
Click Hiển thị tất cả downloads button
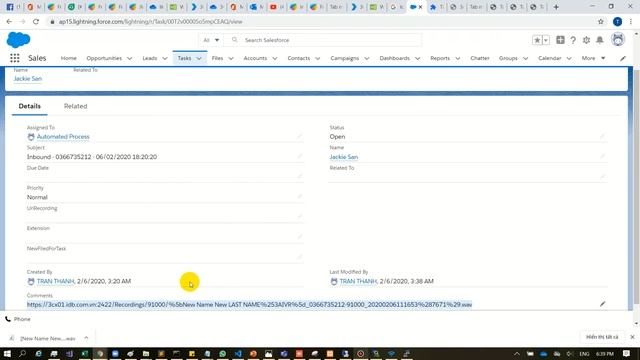pos(602,337)
